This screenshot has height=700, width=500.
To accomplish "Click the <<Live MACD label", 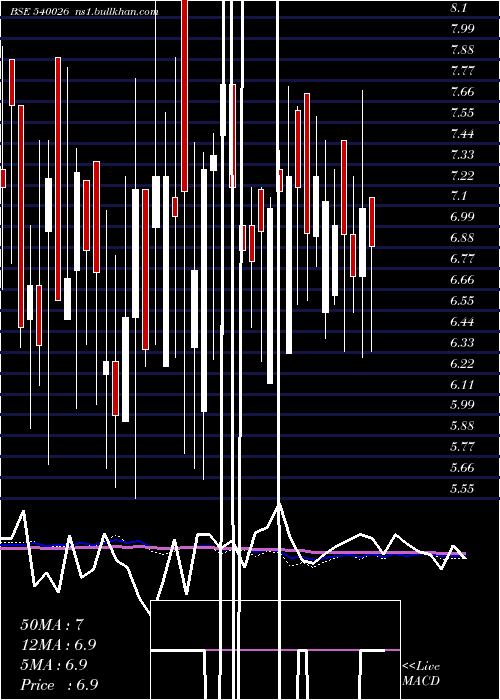I will pos(421,674).
